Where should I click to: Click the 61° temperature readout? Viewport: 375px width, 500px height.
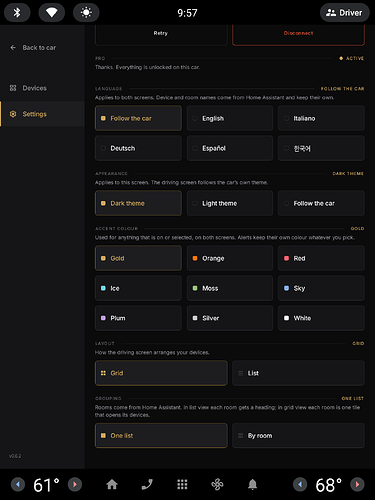(x=46, y=485)
